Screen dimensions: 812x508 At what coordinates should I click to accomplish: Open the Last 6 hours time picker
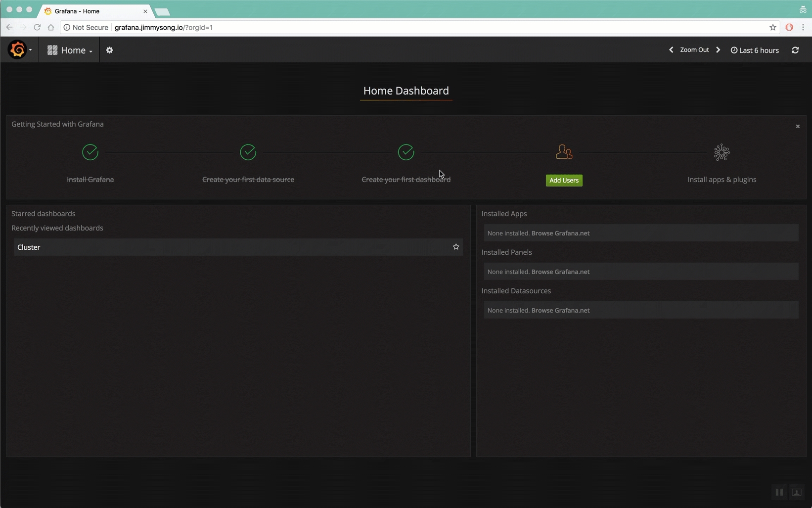pyautogui.click(x=755, y=50)
